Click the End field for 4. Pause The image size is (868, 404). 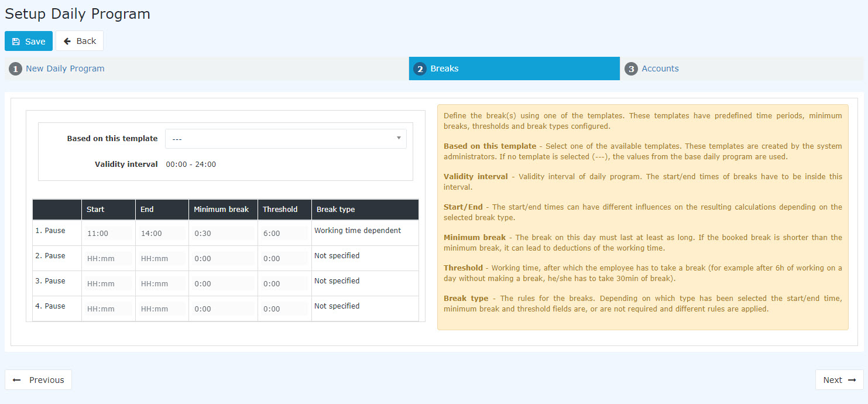[162, 309]
